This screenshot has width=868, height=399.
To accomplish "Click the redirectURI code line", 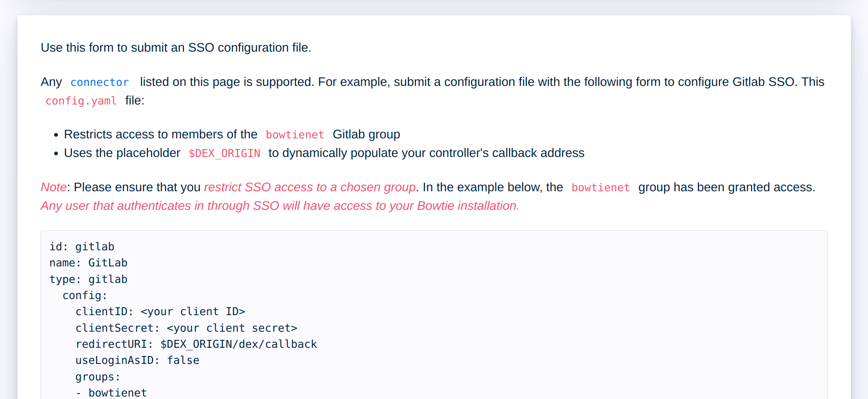I will click(x=196, y=344).
